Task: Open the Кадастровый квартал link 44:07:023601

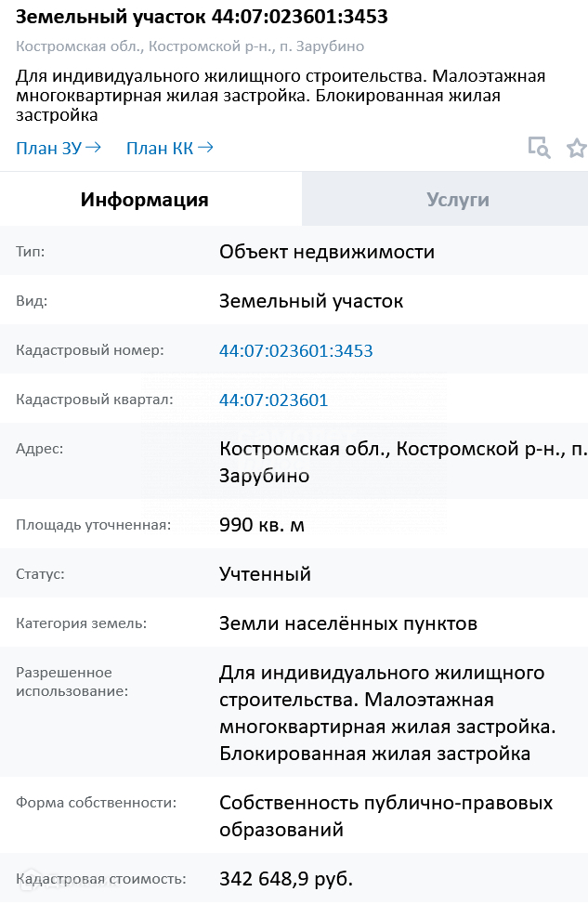Action: (x=273, y=400)
